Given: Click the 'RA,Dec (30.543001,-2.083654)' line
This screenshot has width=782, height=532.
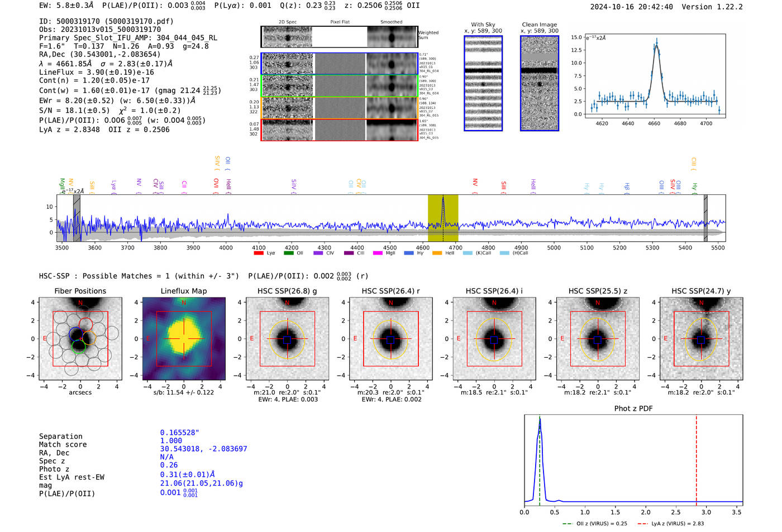Looking at the screenshot, I should (x=100, y=54).
